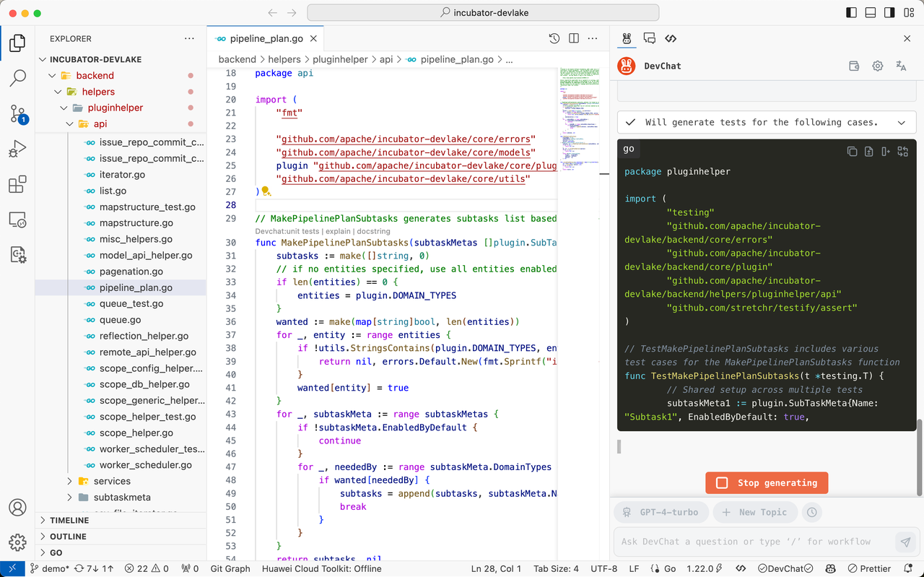Open DevChat settings gear
924x577 pixels.
click(878, 66)
